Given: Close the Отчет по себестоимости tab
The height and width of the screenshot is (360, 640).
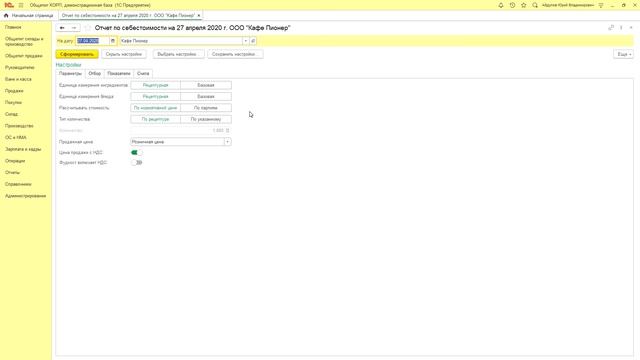Looking at the screenshot, I should click(199, 16).
